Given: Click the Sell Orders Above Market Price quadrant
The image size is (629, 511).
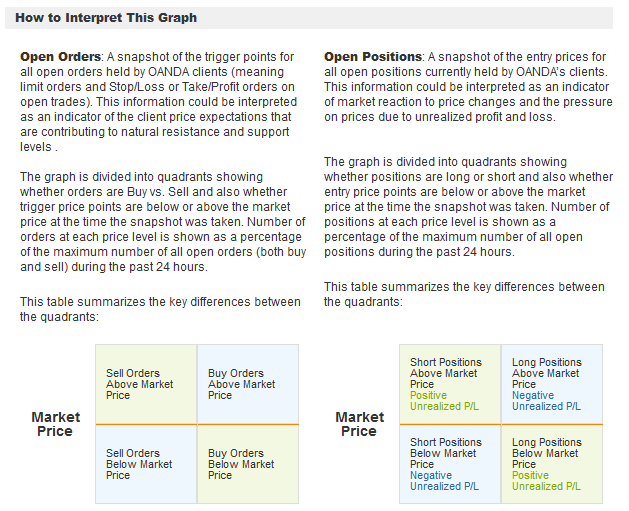Looking at the screenshot, I should [146, 384].
